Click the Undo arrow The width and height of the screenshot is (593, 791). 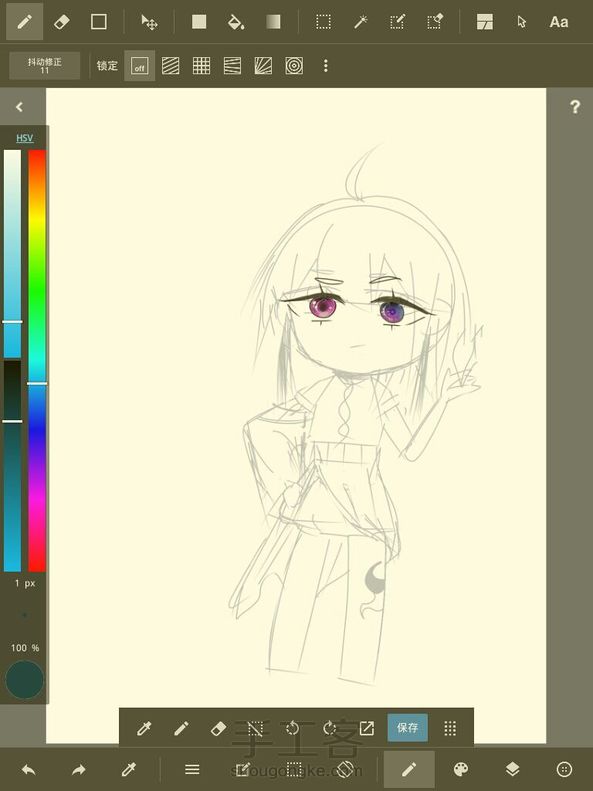pos(28,770)
